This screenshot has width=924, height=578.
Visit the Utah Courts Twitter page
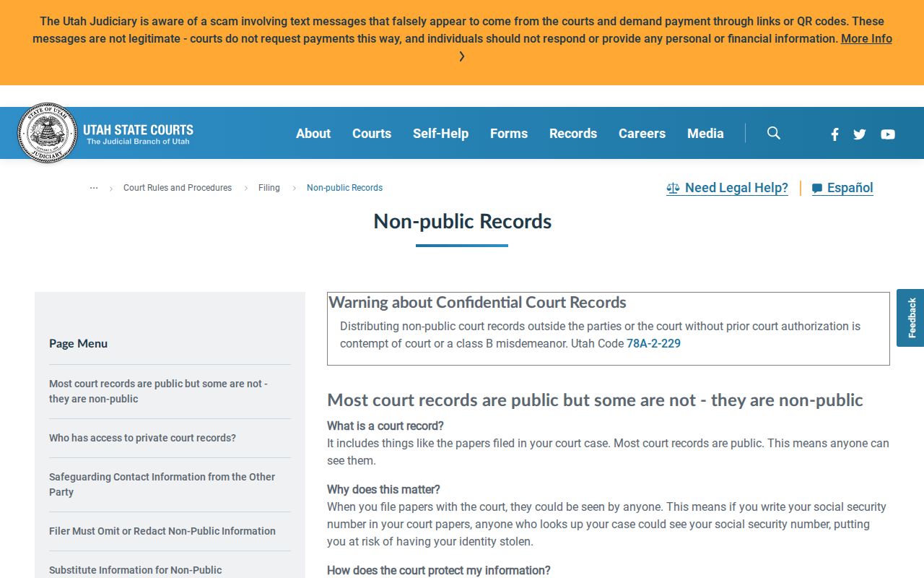pos(860,134)
